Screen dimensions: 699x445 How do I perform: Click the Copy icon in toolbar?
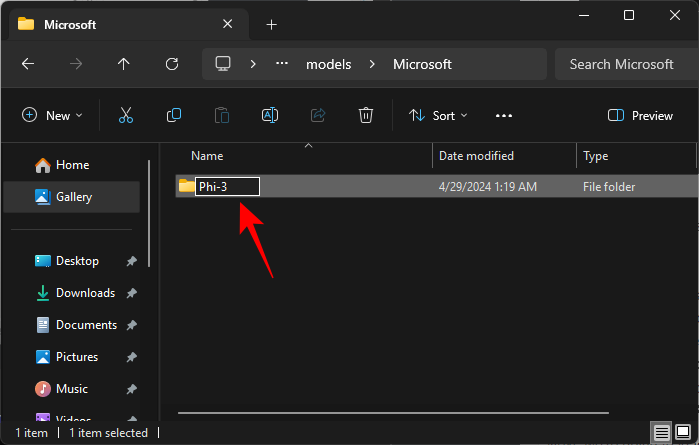pyautogui.click(x=174, y=115)
